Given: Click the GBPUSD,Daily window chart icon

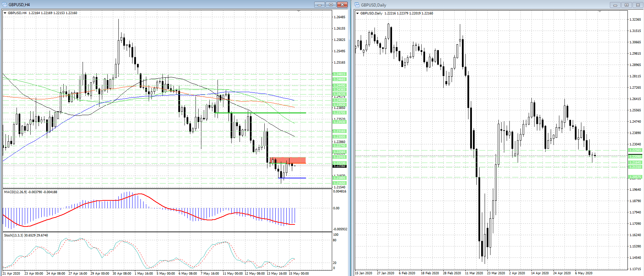Looking at the screenshot, I should tap(357, 5).
